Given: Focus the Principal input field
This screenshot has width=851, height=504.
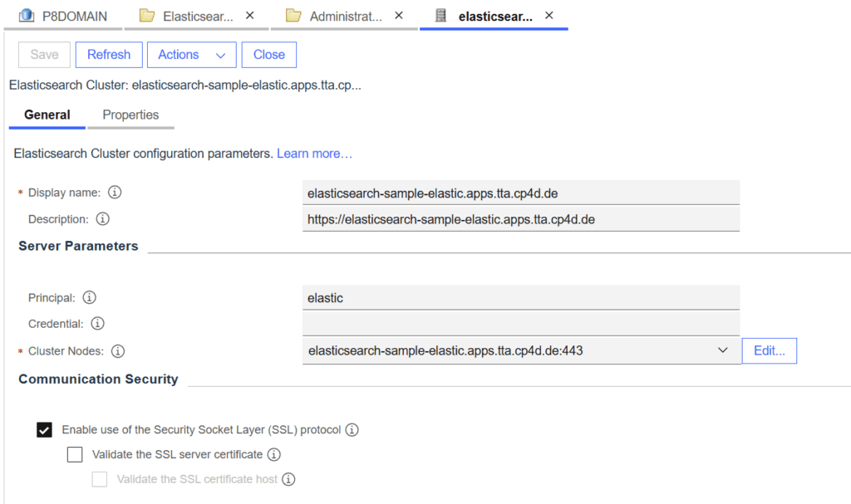Looking at the screenshot, I should coord(521,298).
